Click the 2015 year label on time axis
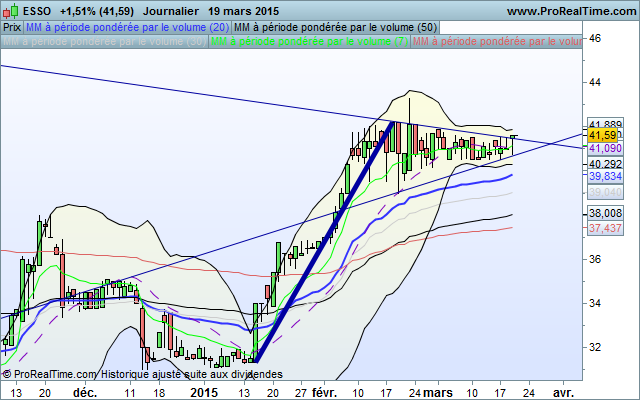 pyautogui.click(x=204, y=393)
